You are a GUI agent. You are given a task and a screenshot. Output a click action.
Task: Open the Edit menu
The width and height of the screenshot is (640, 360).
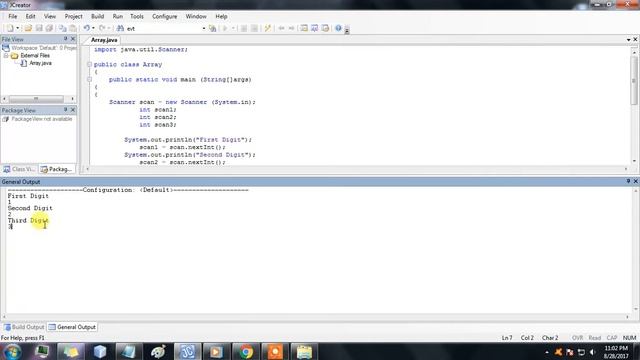click(x=30, y=16)
